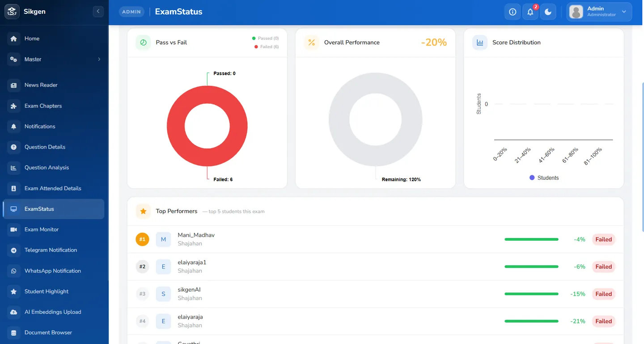Click the Exam Monitor camera icon
Viewport: 644px width, 344px height.
pyautogui.click(x=13, y=229)
